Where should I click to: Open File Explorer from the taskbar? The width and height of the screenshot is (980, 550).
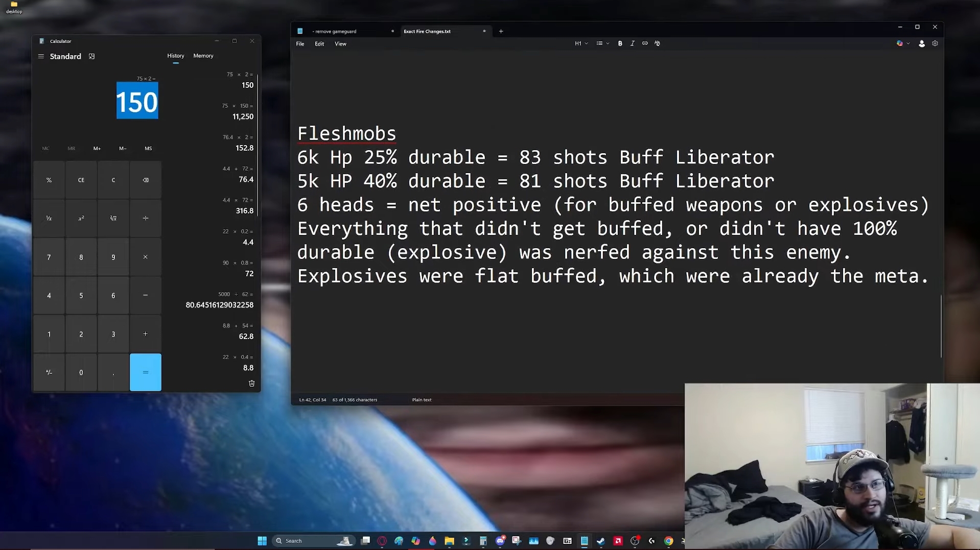point(450,541)
